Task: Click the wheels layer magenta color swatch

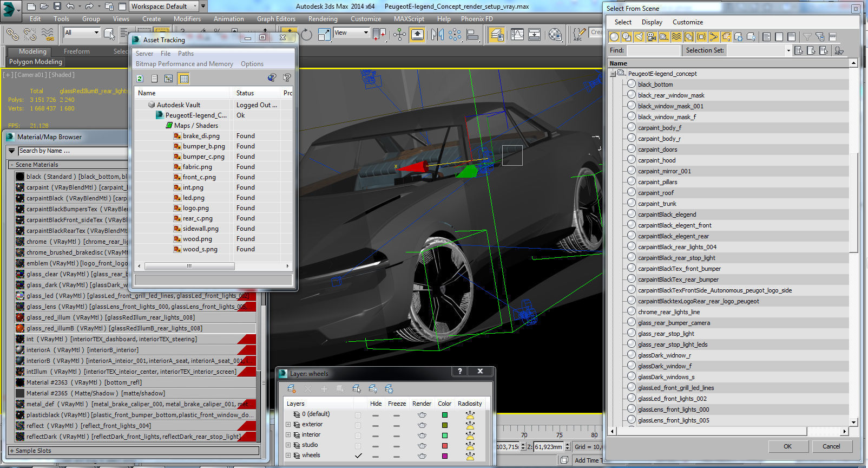Action: [445, 456]
